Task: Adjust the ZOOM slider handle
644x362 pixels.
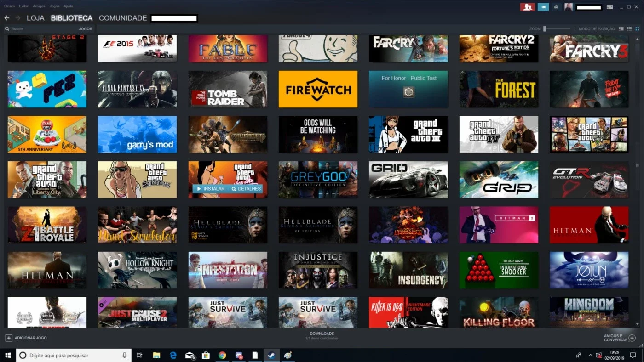Action: point(545,28)
